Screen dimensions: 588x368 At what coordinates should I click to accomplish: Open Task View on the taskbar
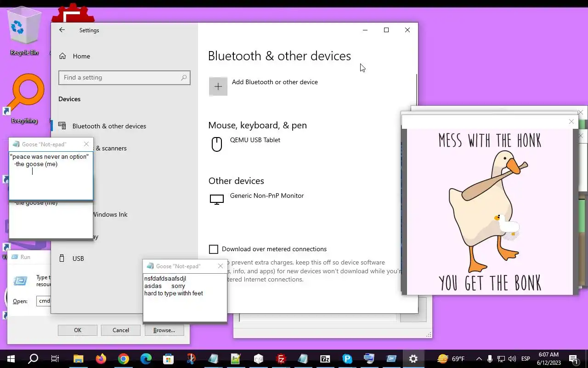(55, 359)
